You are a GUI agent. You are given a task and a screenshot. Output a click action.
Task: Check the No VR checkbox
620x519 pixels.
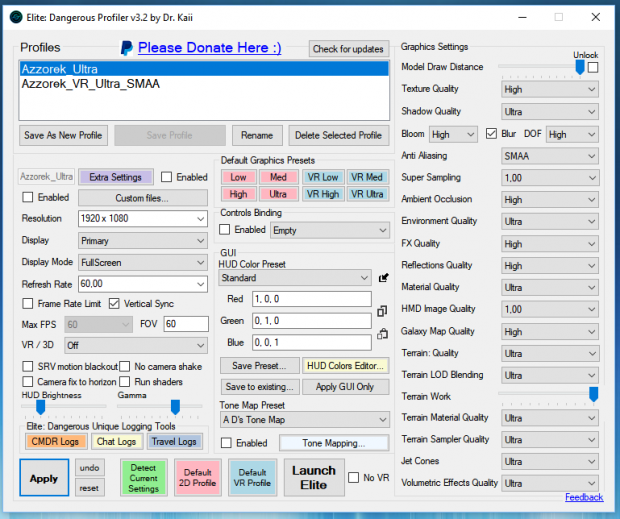click(354, 478)
